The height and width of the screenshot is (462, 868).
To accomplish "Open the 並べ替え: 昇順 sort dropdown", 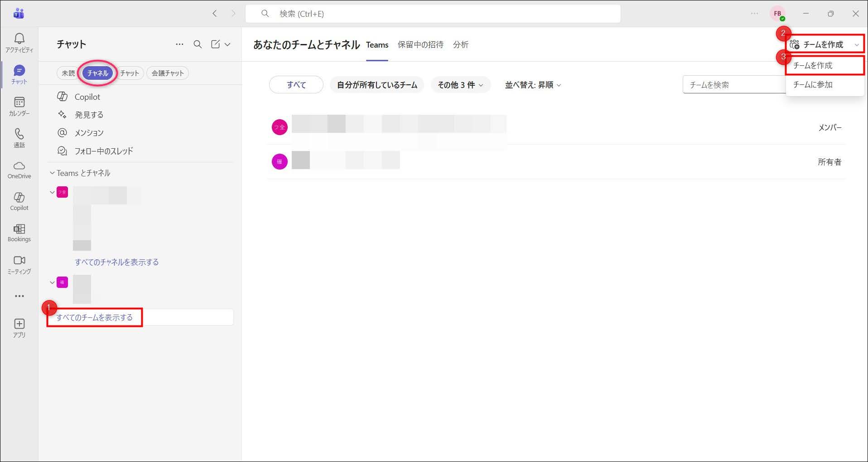I will coord(533,85).
